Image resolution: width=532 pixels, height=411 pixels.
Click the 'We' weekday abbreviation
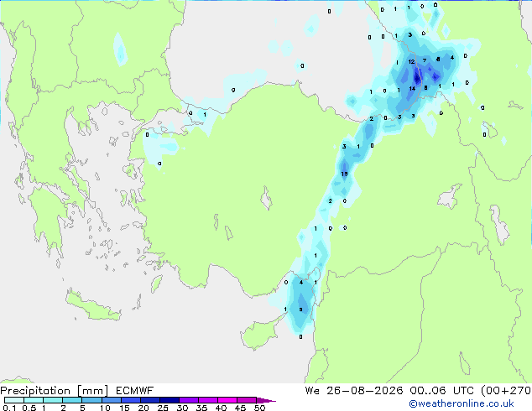coord(312,391)
